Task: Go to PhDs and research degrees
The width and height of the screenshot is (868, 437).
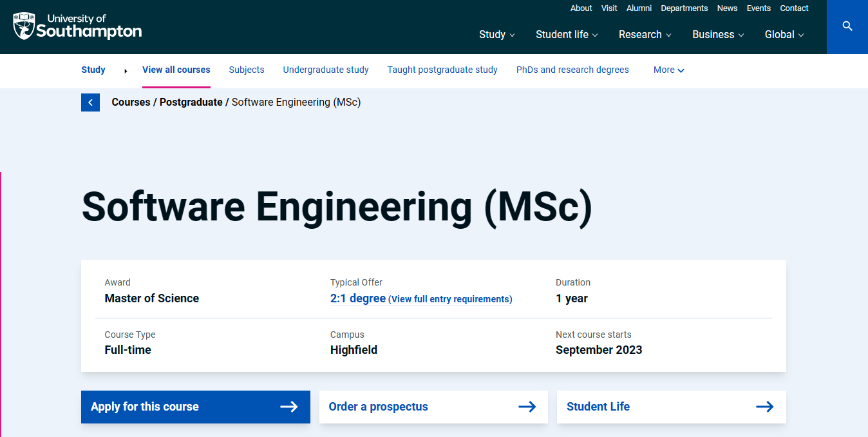Action: click(x=572, y=70)
